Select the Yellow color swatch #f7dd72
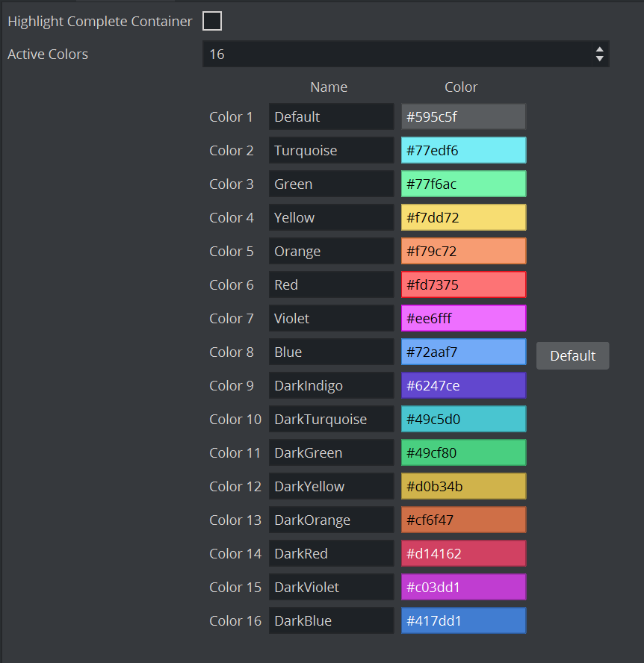This screenshot has height=663, width=644. 463,217
